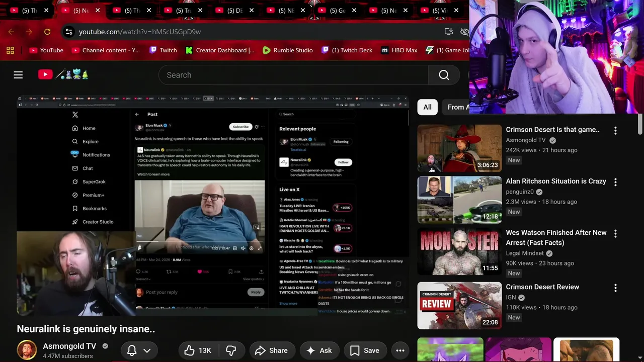Switch to the (5) DE browser tab
Image resolution: width=644 pixels, height=362 pixels.
coord(234,11)
